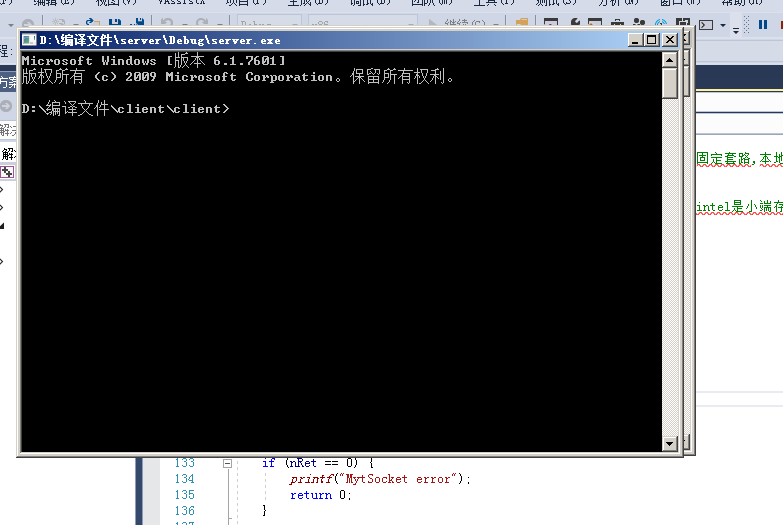Click the console vertical scrollbar thumb
783x525 pixels.
tap(669, 83)
